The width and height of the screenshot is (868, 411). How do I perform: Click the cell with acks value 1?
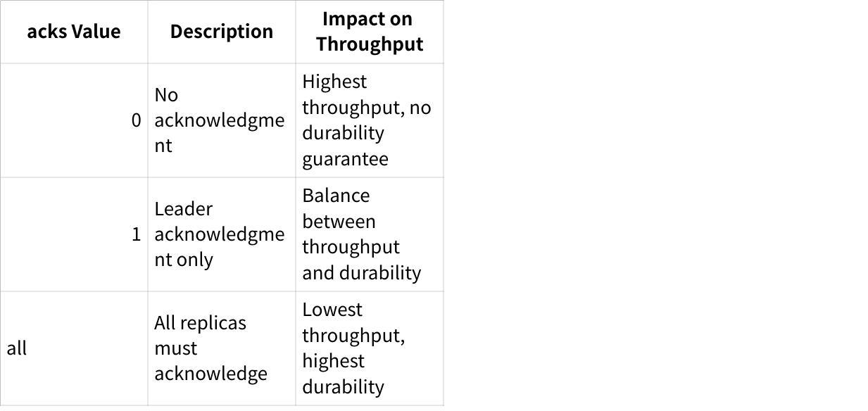[74, 234]
